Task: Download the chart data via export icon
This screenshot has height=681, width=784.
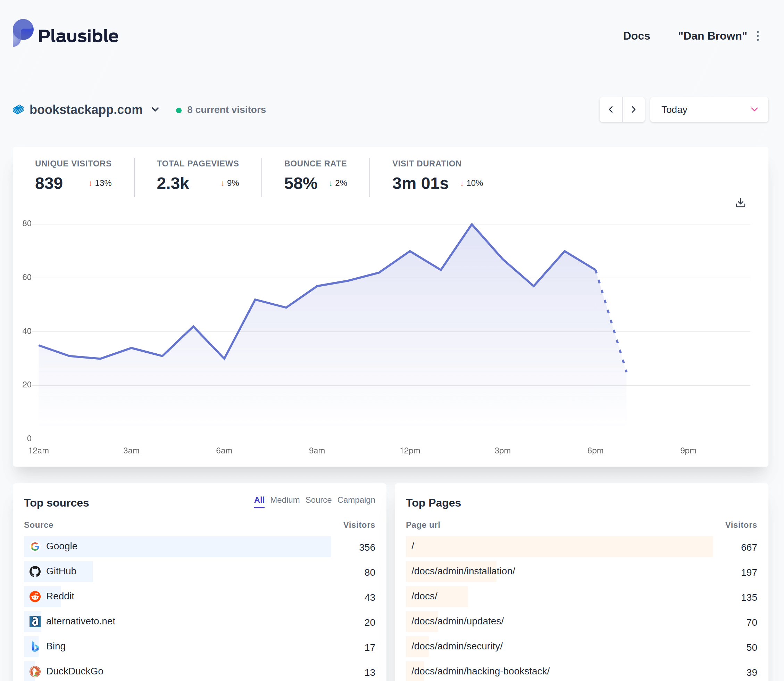Action: pyautogui.click(x=740, y=203)
